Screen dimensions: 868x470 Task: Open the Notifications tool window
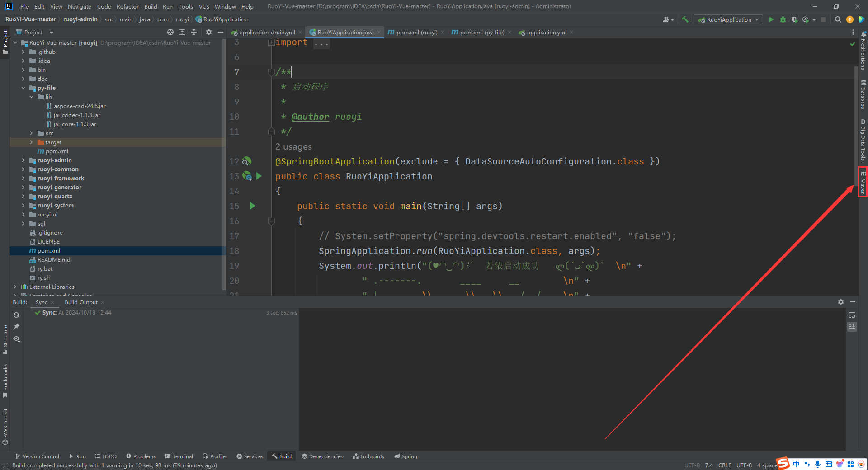click(x=863, y=51)
